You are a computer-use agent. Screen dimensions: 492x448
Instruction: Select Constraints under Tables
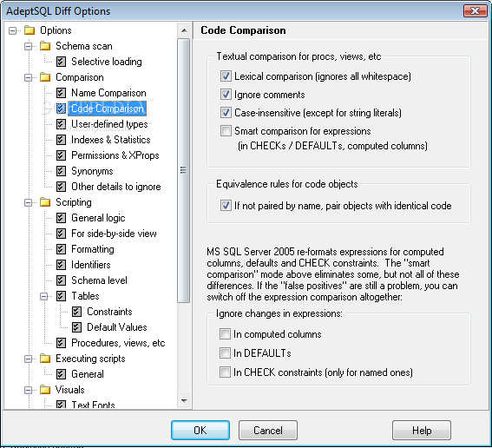point(109,312)
